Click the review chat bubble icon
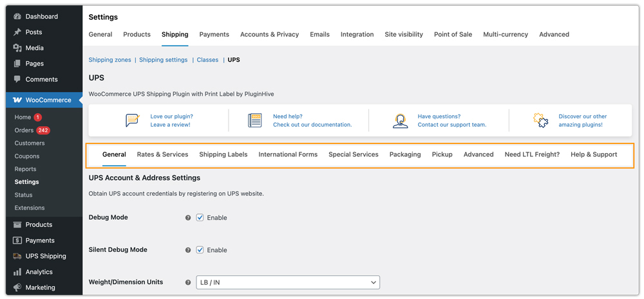Image resolution: width=644 pixels, height=299 pixels. click(x=133, y=121)
